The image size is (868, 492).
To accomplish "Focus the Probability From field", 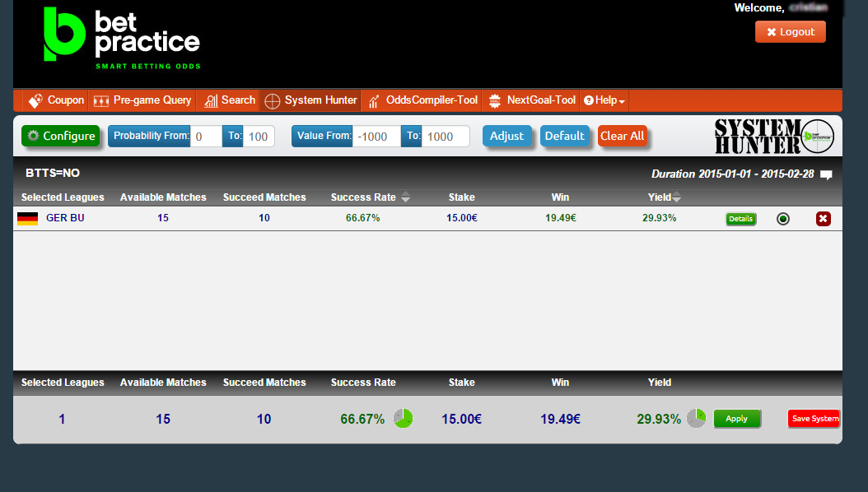I will [x=206, y=137].
